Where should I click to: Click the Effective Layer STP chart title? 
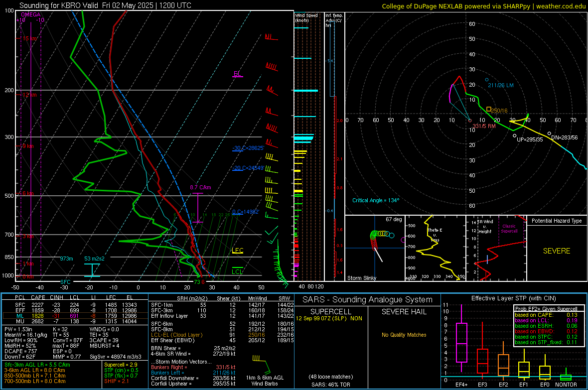tap(513, 298)
